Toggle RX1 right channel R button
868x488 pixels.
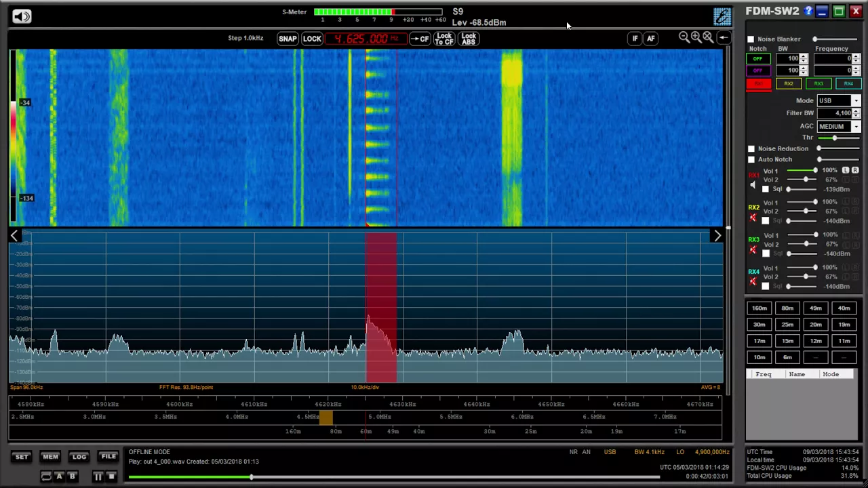855,170
